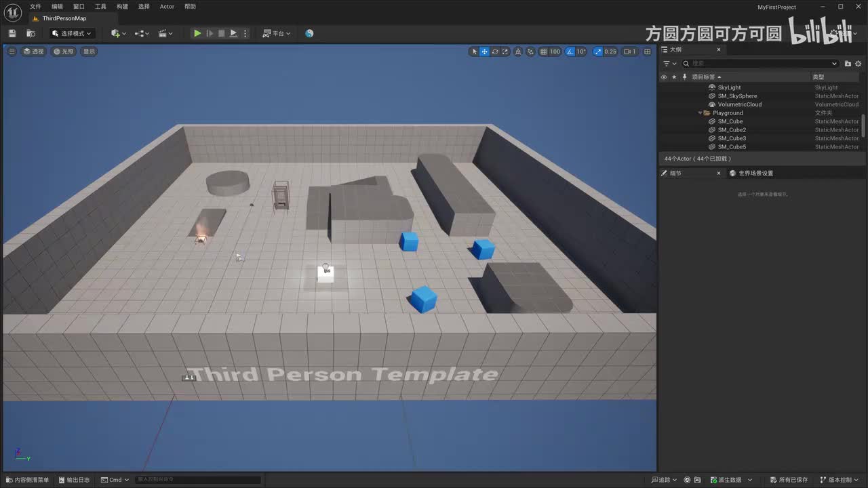Click the eye visibility column header

click(664, 77)
